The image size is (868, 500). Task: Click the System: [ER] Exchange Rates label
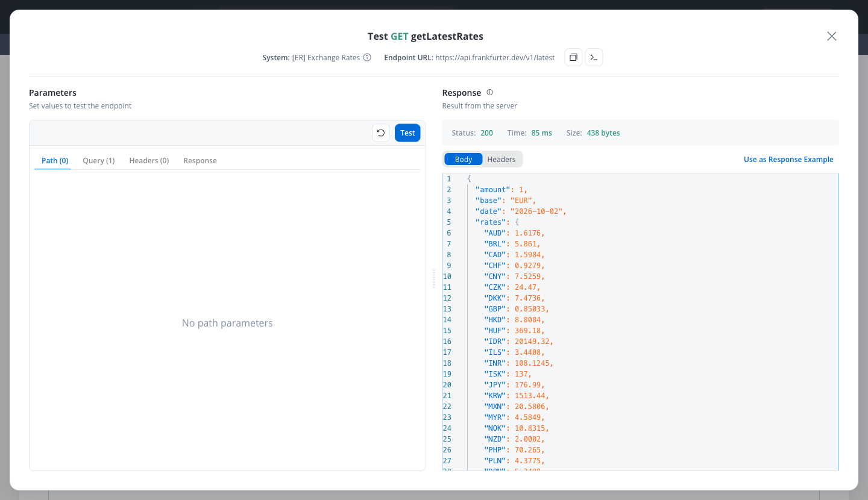(311, 58)
